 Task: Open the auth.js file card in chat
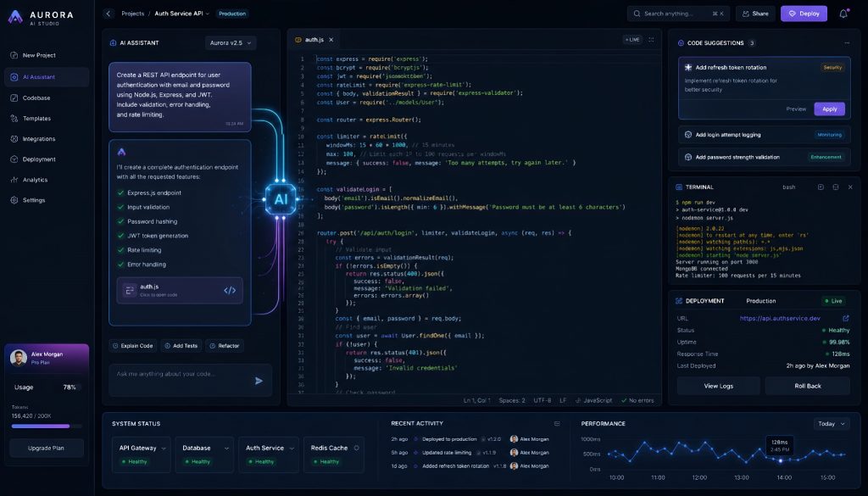pyautogui.click(x=180, y=291)
